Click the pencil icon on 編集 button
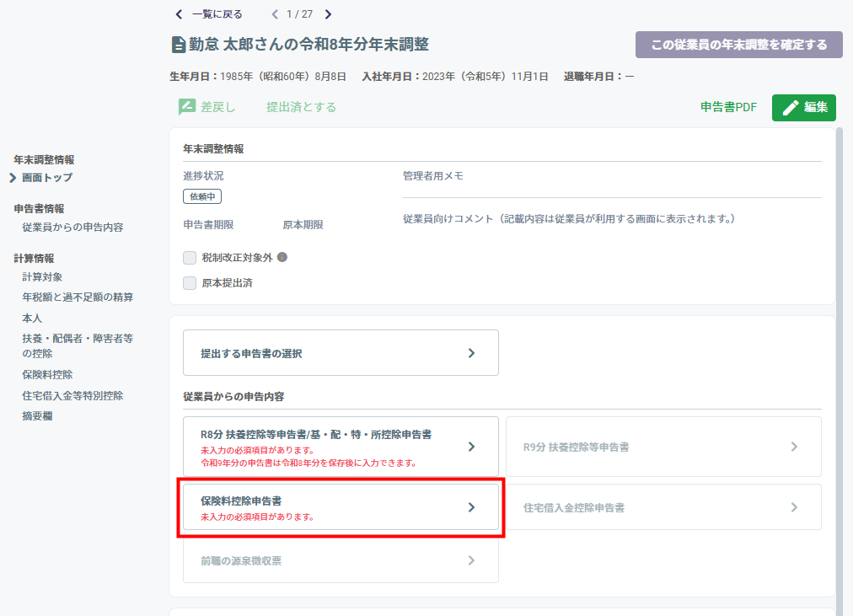This screenshot has width=853, height=616. (x=791, y=108)
